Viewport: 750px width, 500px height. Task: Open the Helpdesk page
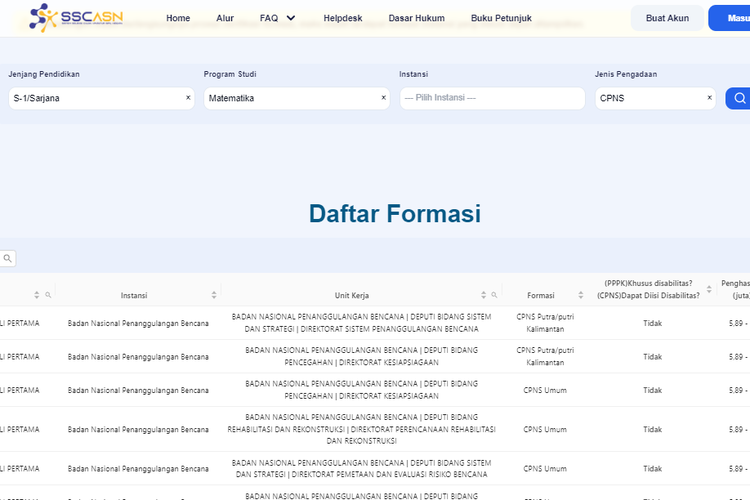pyautogui.click(x=342, y=18)
